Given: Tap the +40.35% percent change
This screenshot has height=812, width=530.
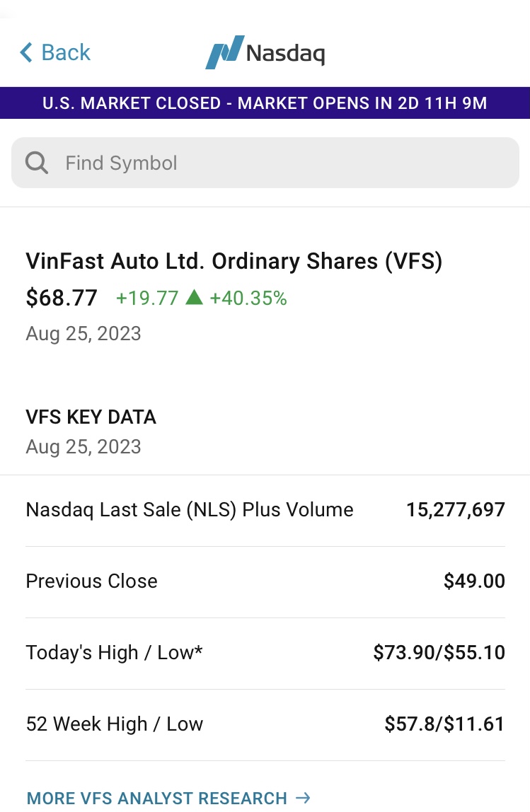Looking at the screenshot, I should coord(248,298).
